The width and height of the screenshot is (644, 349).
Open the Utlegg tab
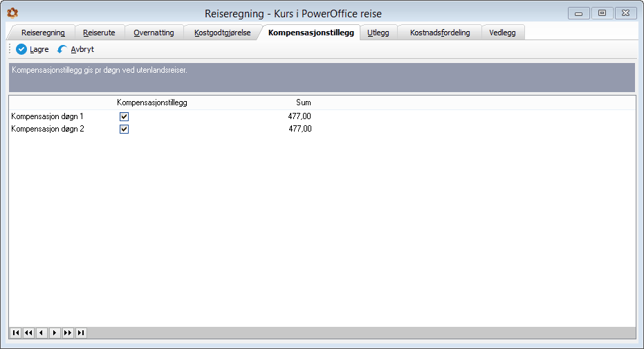378,33
